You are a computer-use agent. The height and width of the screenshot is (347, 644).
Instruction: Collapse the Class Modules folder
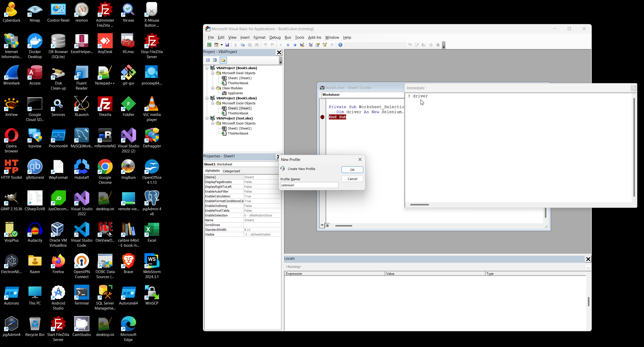tap(213, 88)
